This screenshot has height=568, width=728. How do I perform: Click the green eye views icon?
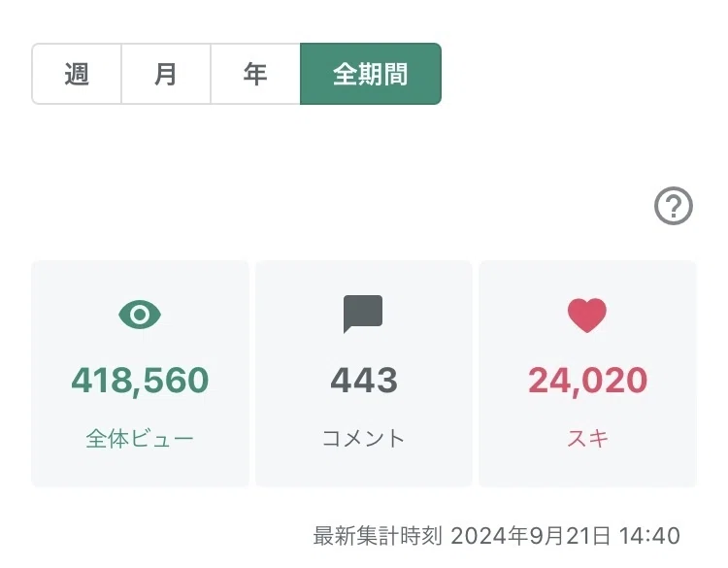click(140, 315)
